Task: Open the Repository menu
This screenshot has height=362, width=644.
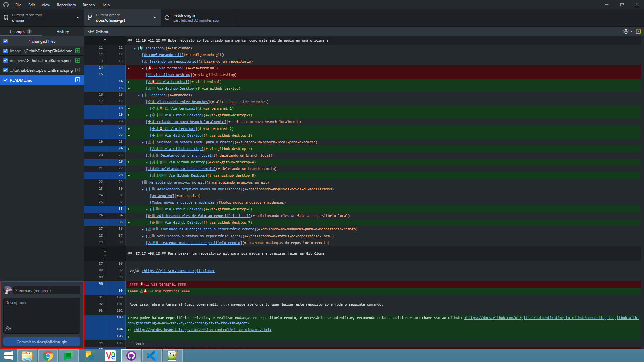Action: point(66,5)
